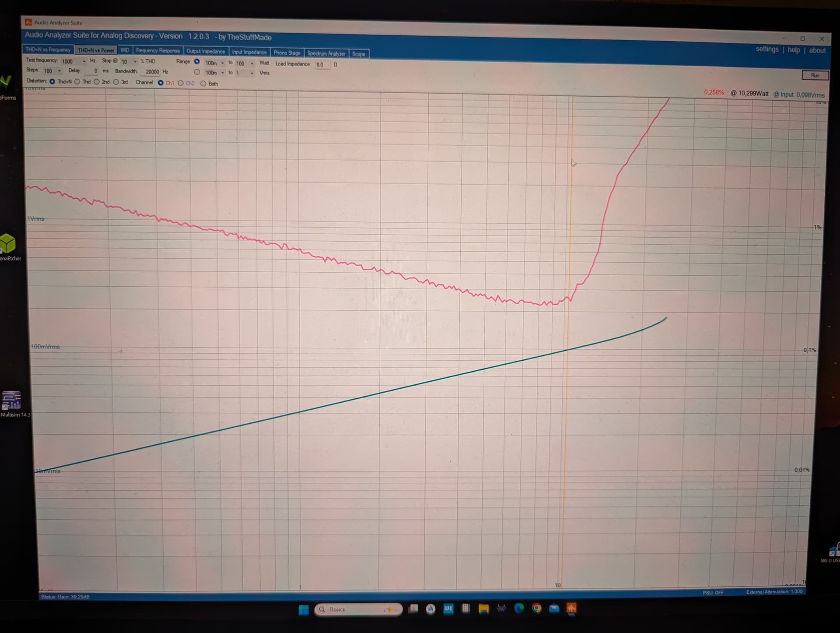Screen dimensions: 840x633
Task: Switch to the THD+N vs Frequency tab
Action: click(x=48, y=50)
